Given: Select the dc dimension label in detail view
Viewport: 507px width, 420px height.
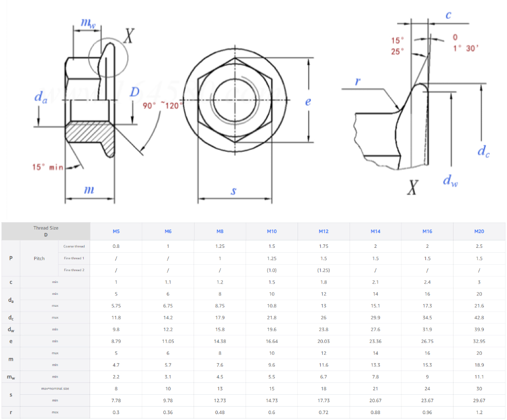Looking at the screenshot, I should click(x=483, y=151).
